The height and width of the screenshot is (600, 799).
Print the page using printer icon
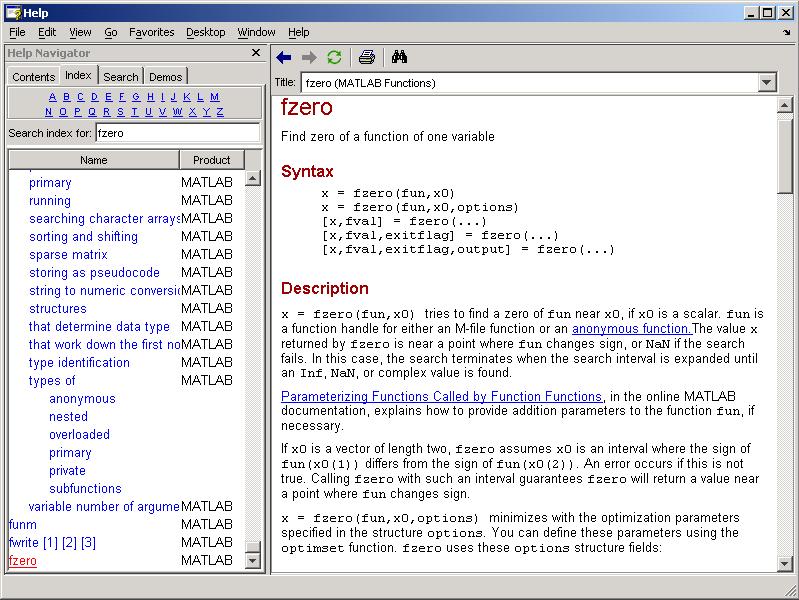click(x=367, y=57)
